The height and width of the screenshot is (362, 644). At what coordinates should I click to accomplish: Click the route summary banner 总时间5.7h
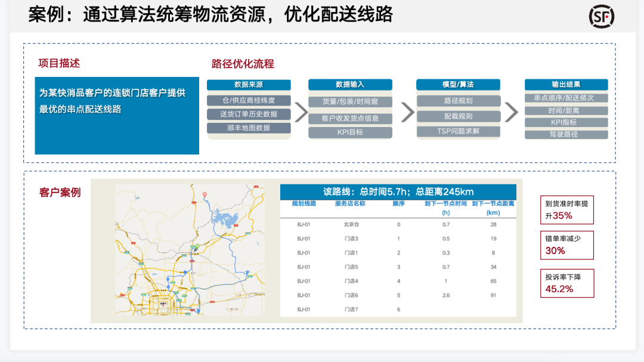[398, 192]
